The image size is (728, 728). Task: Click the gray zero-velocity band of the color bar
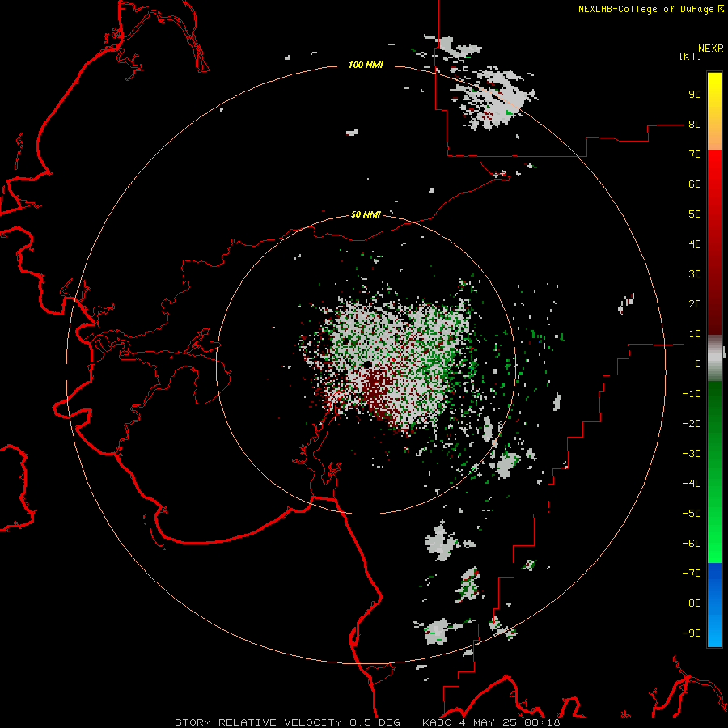[714, 358]
